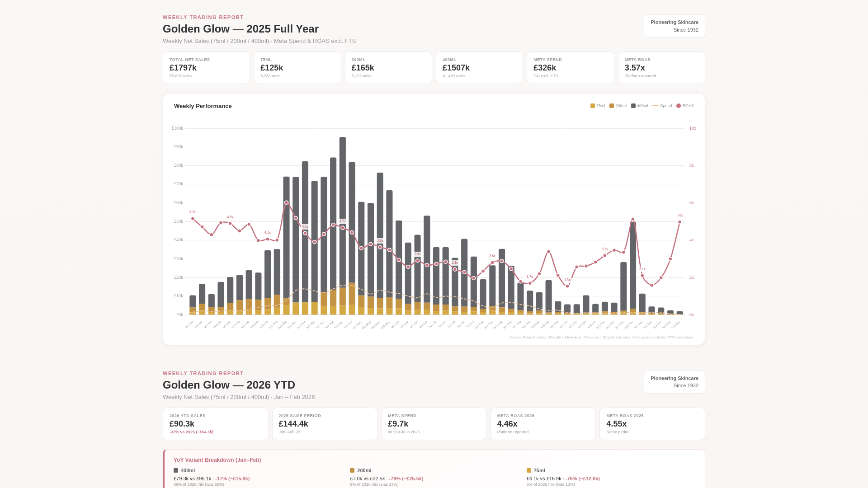Viewport: 868px width, 488px height.
Task: Click the 400ml grey square in YoY breakdown
Action: coord(176,470)
